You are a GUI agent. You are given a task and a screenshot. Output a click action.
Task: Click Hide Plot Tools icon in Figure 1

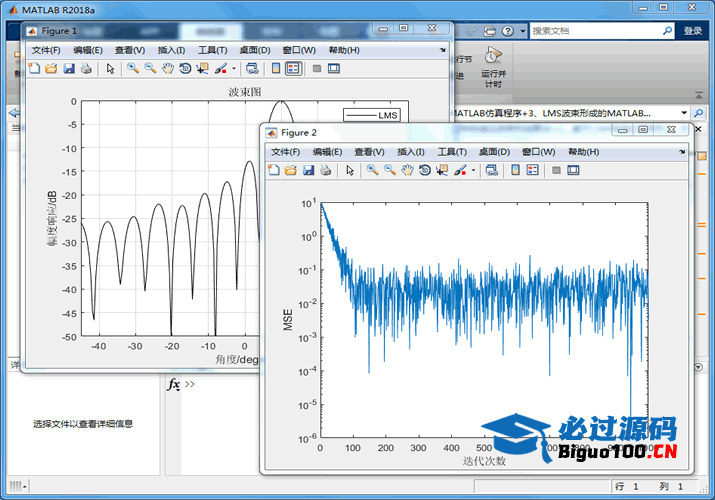[317, 68]
